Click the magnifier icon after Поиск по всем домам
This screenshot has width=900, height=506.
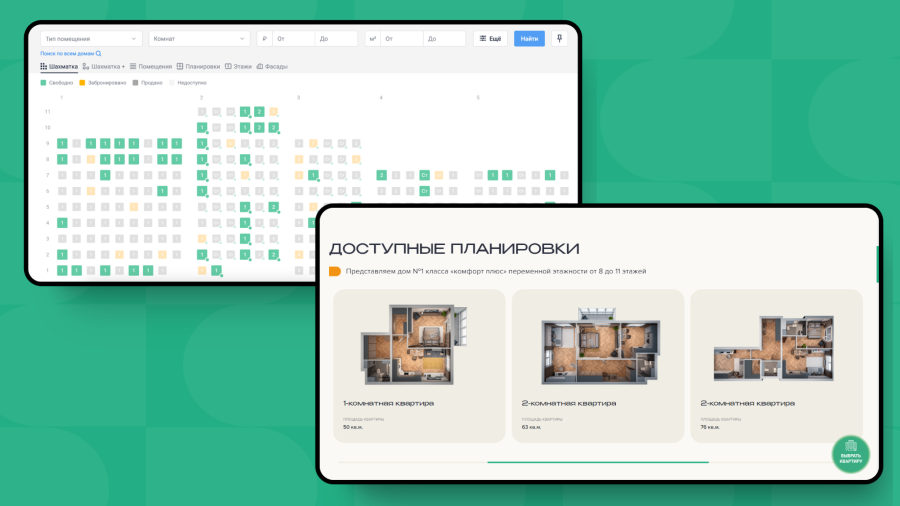pos(99,53)
